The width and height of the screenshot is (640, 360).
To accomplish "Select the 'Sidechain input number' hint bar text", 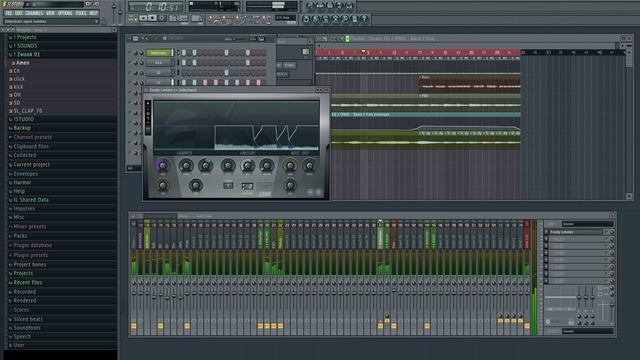I will click(x=25, y=21).
